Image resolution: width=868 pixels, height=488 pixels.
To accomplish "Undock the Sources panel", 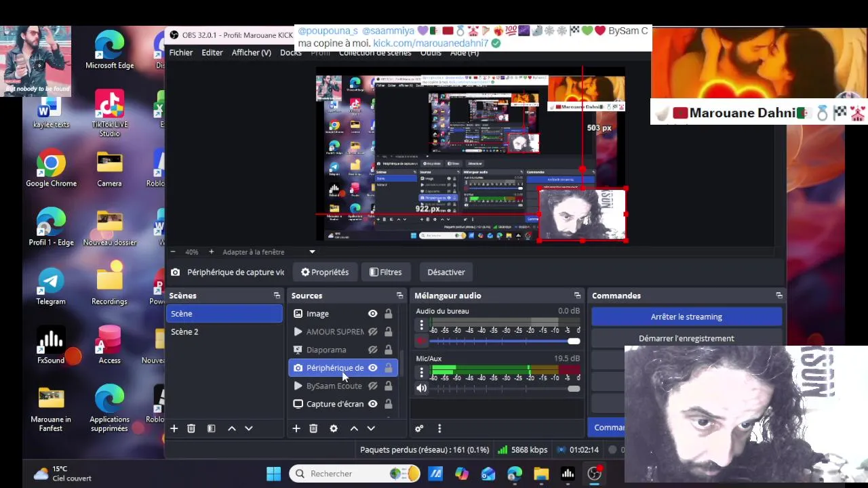I will (x=399, y=296).
